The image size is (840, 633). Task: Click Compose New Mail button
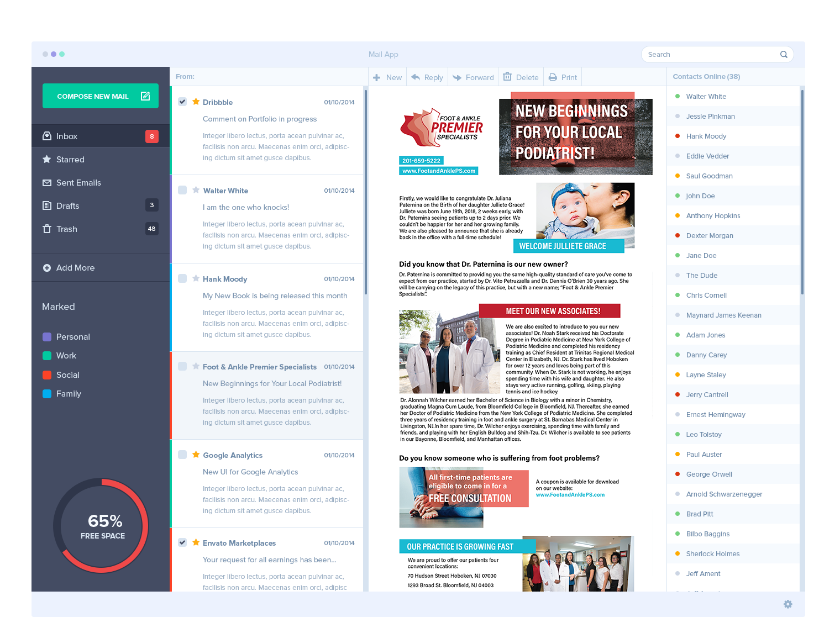point(101,96)
